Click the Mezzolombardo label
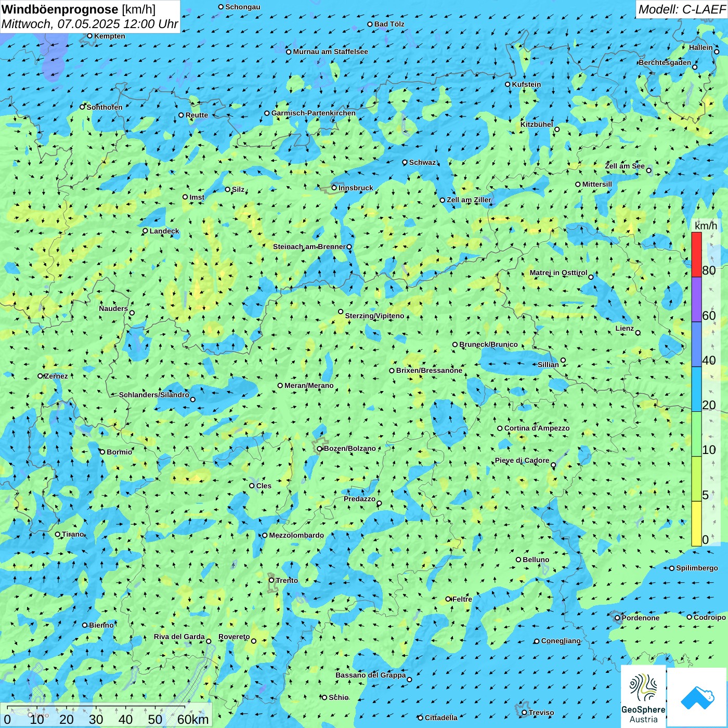This screenshot has height=728, width=728. pyautogui.click(x=296, y=535)
